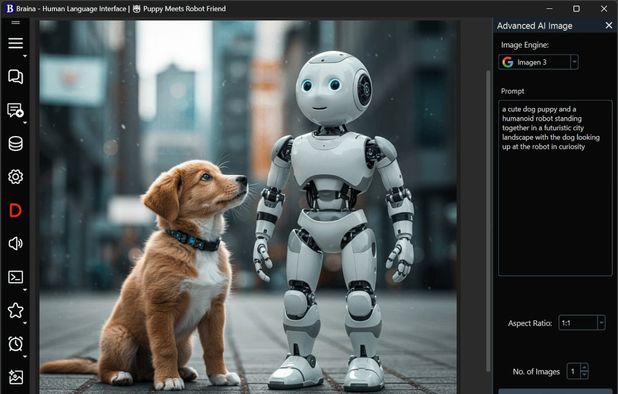Close the Advanced AI Image panel
Image resolution: width=618 pixels, height=394 pixels.
click(x=609, y=26)
